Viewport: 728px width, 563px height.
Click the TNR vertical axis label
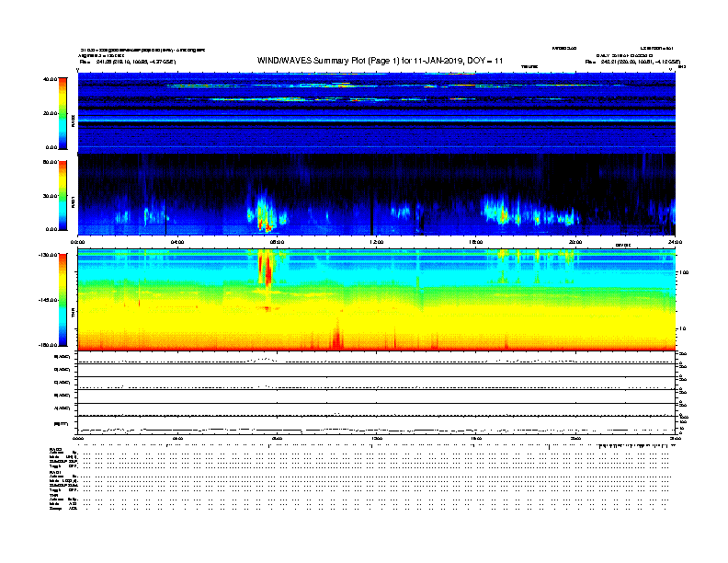[73, 313]
